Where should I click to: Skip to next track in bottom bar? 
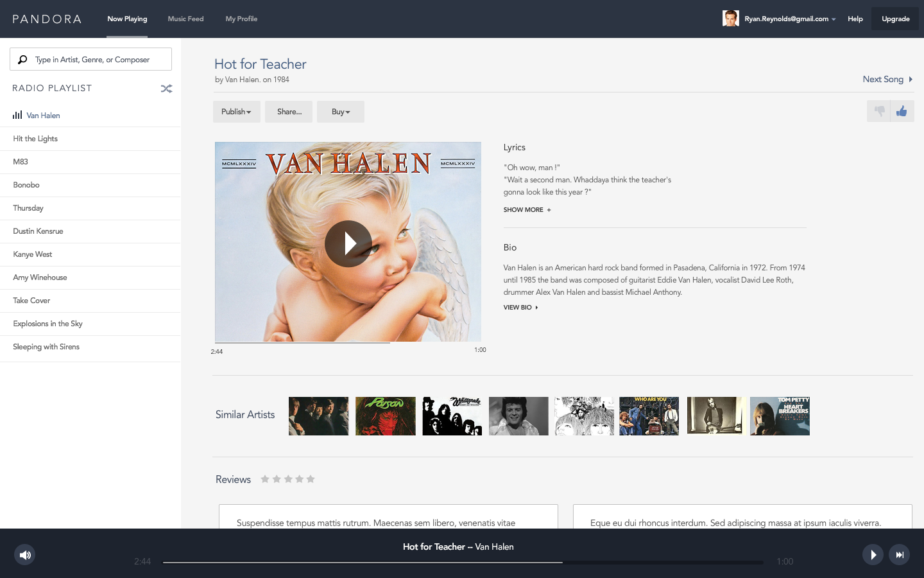(900, 555)
